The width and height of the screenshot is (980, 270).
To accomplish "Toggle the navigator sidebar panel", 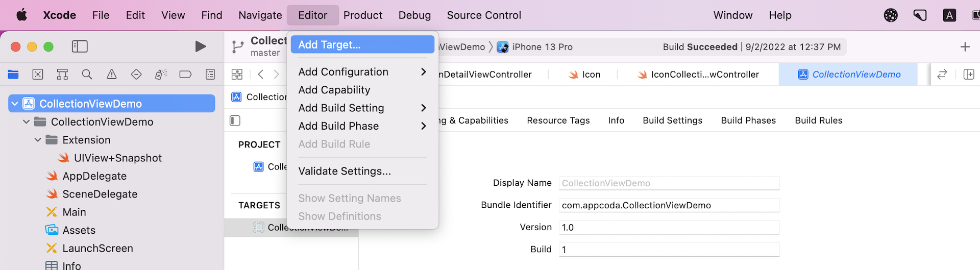I will tap(80, 46).
